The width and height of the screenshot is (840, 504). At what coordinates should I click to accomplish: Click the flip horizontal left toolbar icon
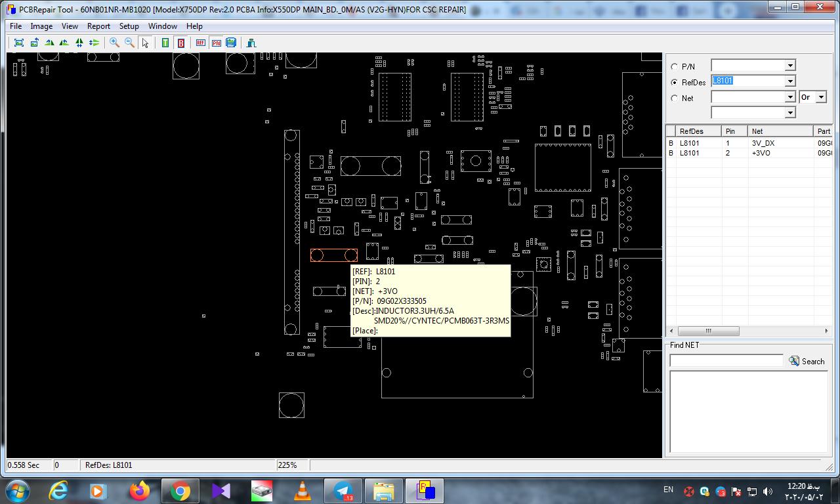click(49, 43)
